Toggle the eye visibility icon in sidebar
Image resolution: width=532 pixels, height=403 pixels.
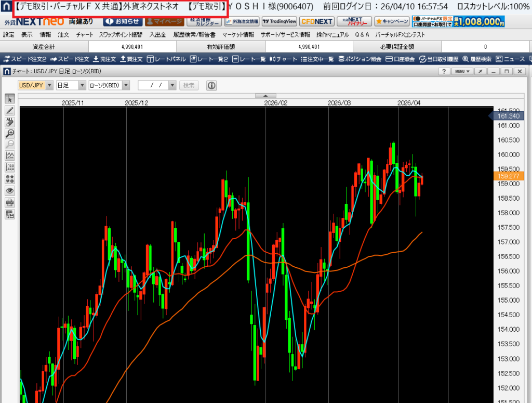tap(10, 191)
